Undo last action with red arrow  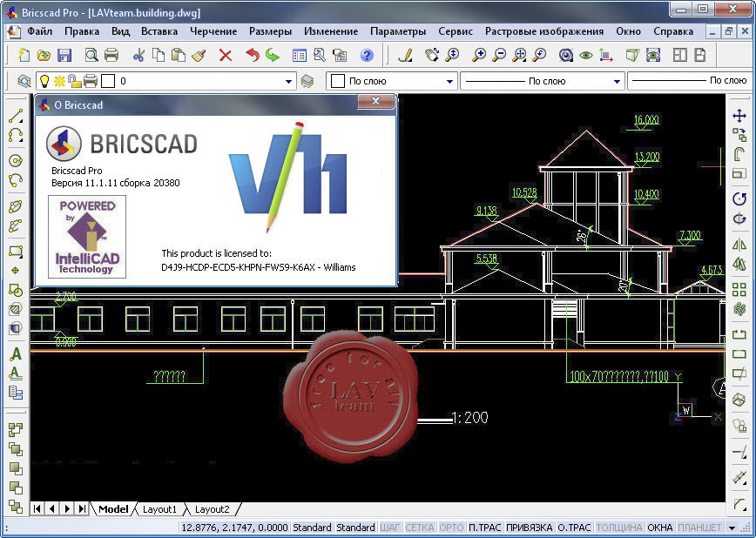click(253, 55)
